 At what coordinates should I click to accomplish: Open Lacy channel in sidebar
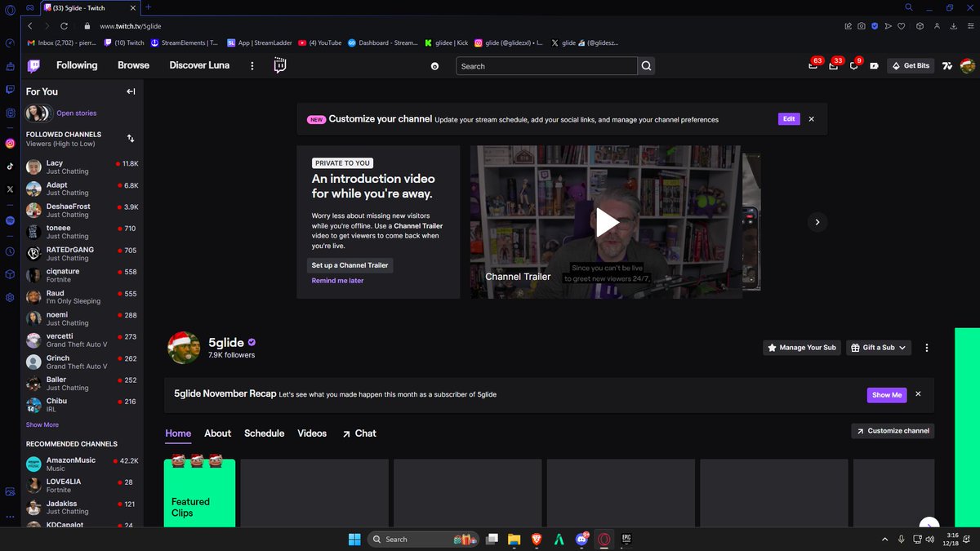pos(82,167)
